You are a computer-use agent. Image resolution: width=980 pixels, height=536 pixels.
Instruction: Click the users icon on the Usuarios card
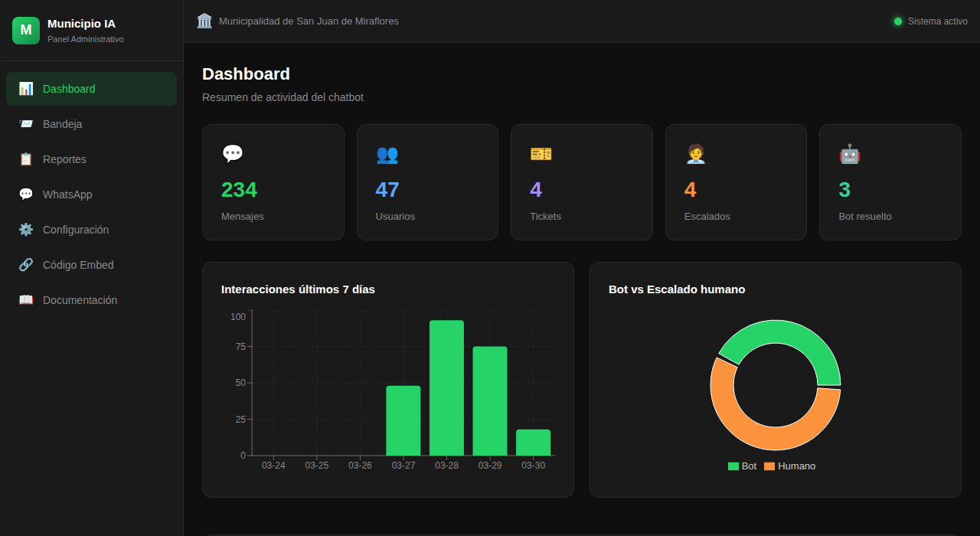click(387, 154)
